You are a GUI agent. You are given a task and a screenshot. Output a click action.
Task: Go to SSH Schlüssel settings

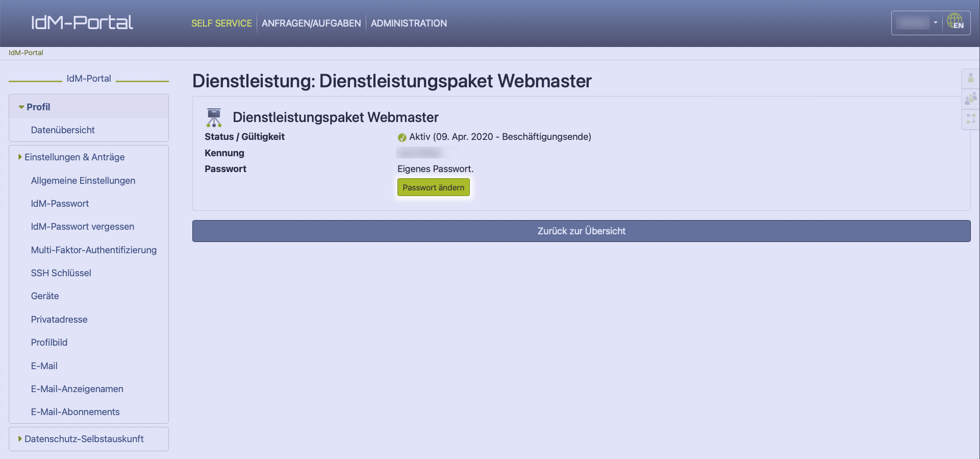(61, 273)
